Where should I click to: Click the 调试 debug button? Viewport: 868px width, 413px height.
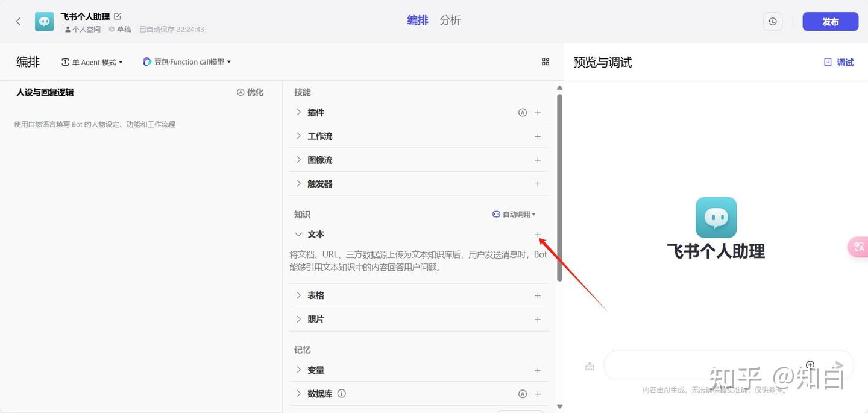click(x=839, y=62)
